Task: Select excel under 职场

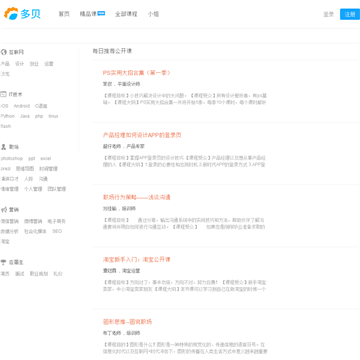Action: (x=46, y=158)
